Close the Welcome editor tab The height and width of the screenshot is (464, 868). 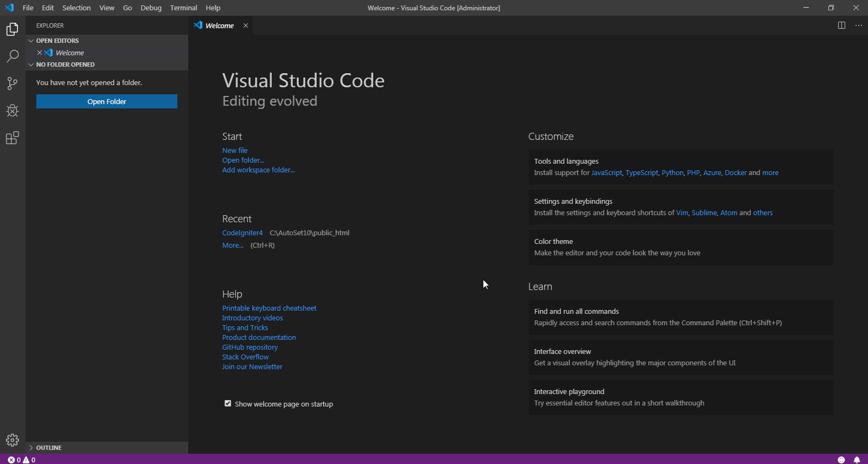(x=246, y=25)
